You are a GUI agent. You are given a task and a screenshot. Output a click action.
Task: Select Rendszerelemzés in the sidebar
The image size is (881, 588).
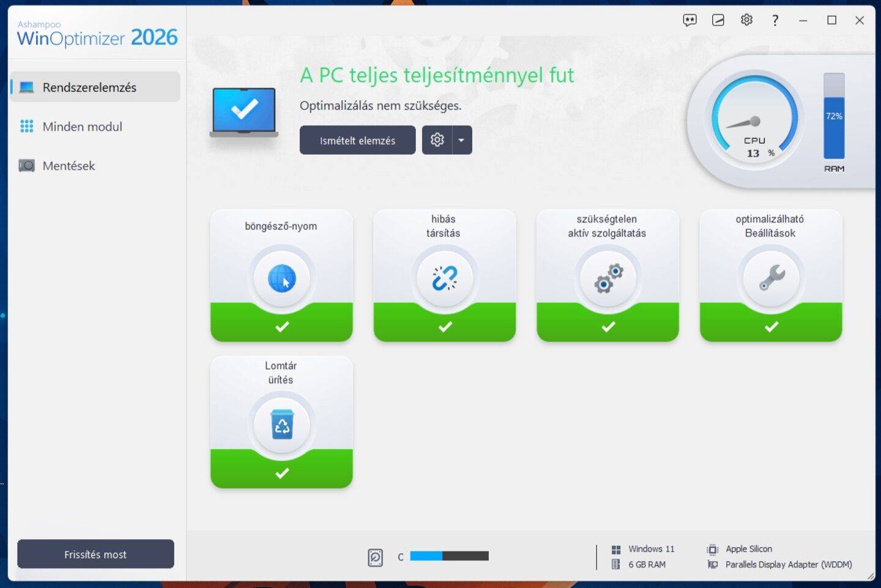95,87
